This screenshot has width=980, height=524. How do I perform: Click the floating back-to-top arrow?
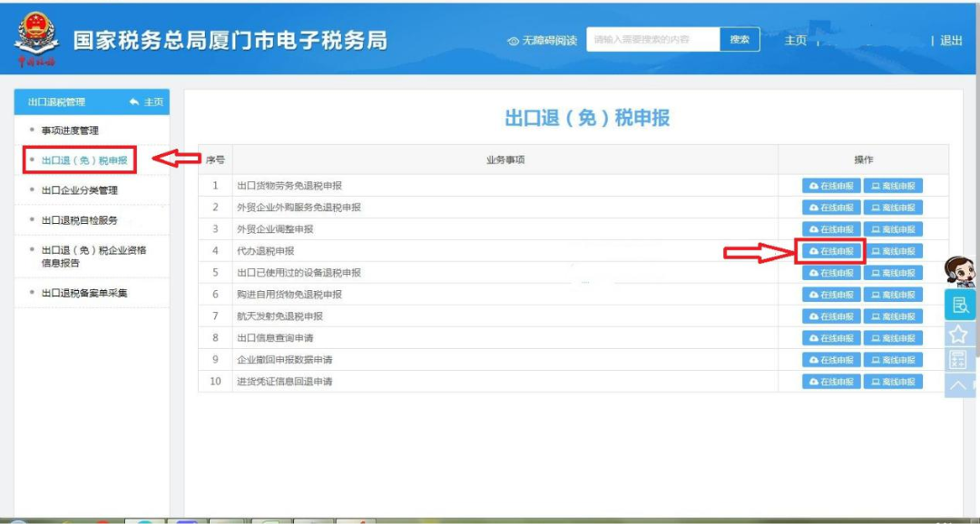pos(959,385)
